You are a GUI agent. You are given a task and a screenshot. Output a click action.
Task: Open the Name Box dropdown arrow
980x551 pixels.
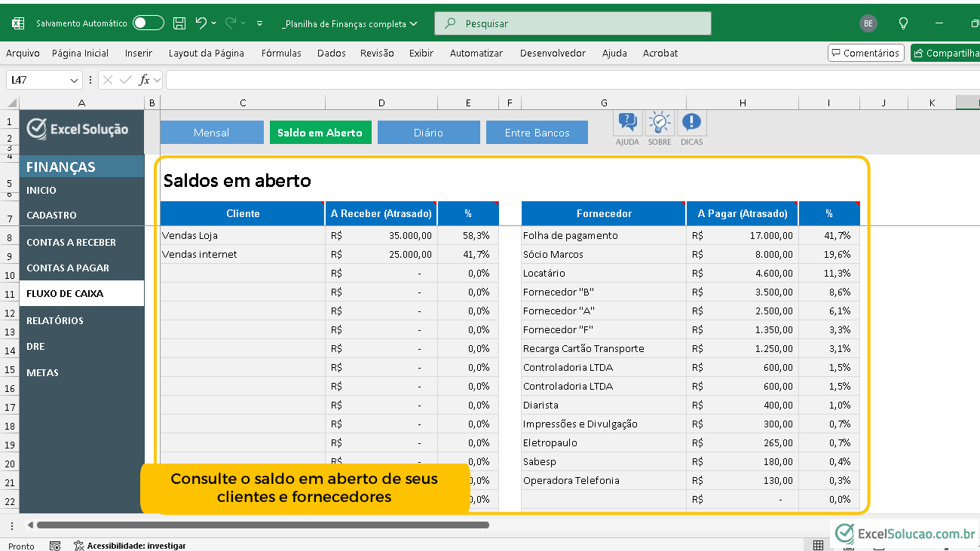[x=75, y=80]
